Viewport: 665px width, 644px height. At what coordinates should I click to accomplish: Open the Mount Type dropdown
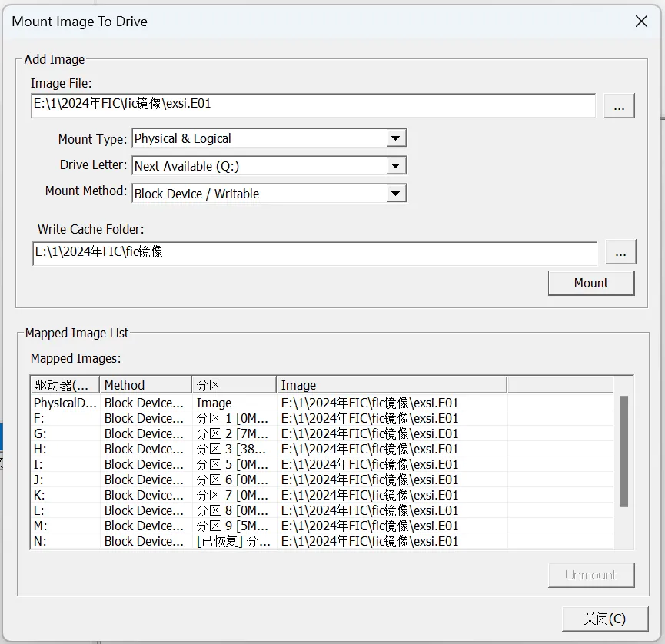pyautogui.click(x=396, y=138)
